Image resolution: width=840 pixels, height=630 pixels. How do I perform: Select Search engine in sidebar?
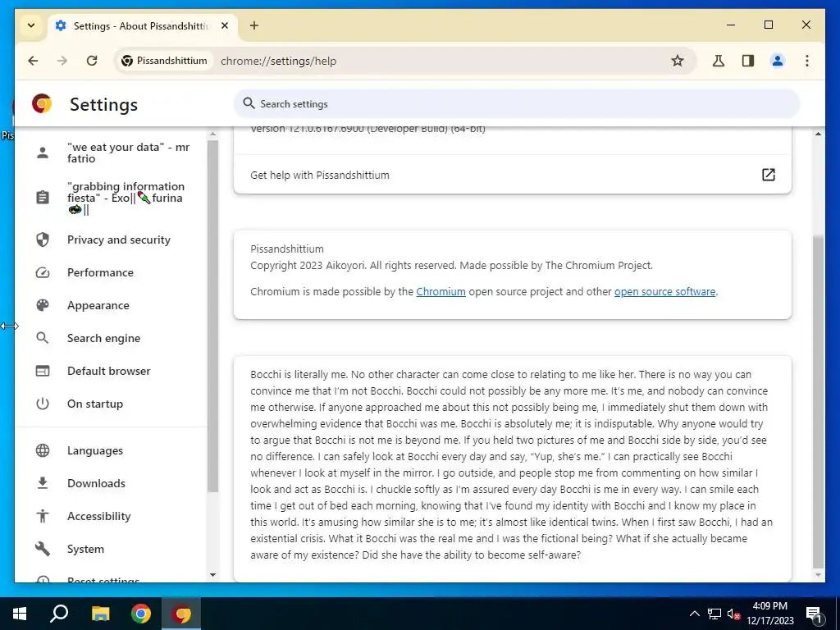point(112,338)
